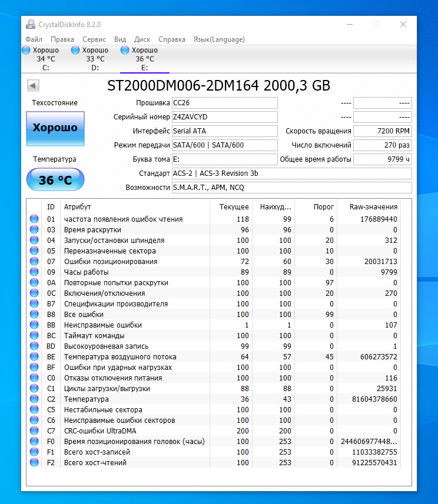Click the Raw-значения column header
Viewport: 438px width, 504px height.
pyautogui.click(x=369, y=206)
